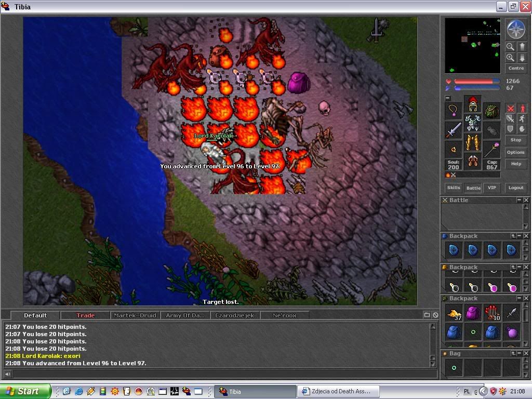Viewport: 532px width, 399px height.
Task: Minimize the Bag panel
Action: tap(519, 353)
